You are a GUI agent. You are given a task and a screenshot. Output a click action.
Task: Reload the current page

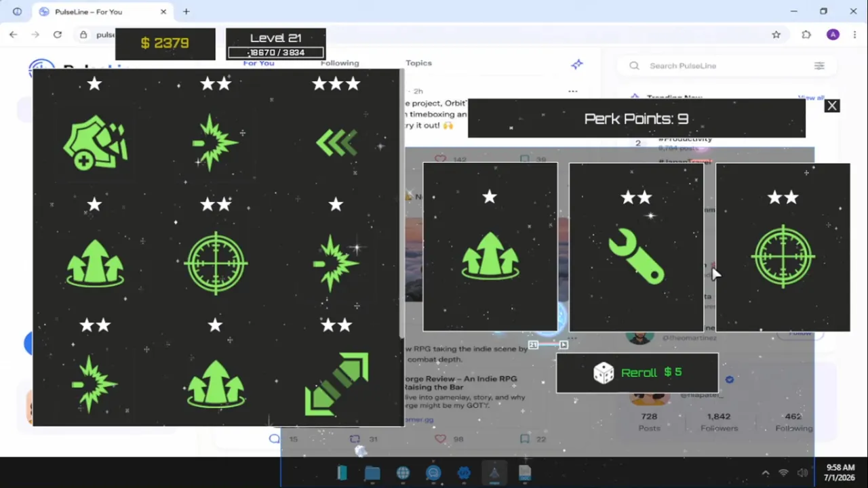point(58,35)
